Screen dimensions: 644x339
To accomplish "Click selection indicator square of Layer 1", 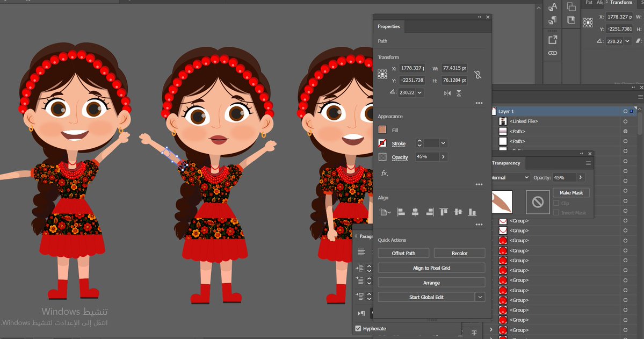I will pos(631,111).
